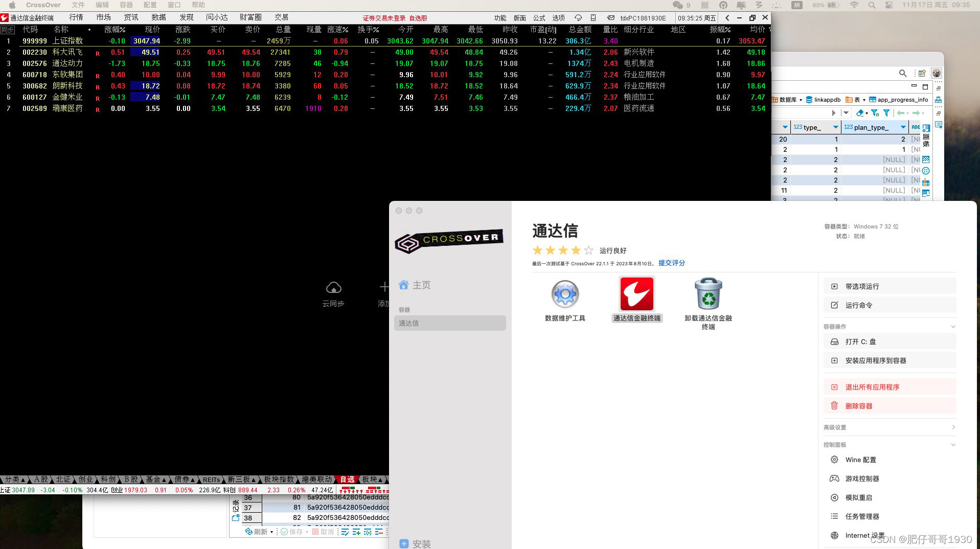Switch to the REITs bottom tab

click(x=211, y=479)
